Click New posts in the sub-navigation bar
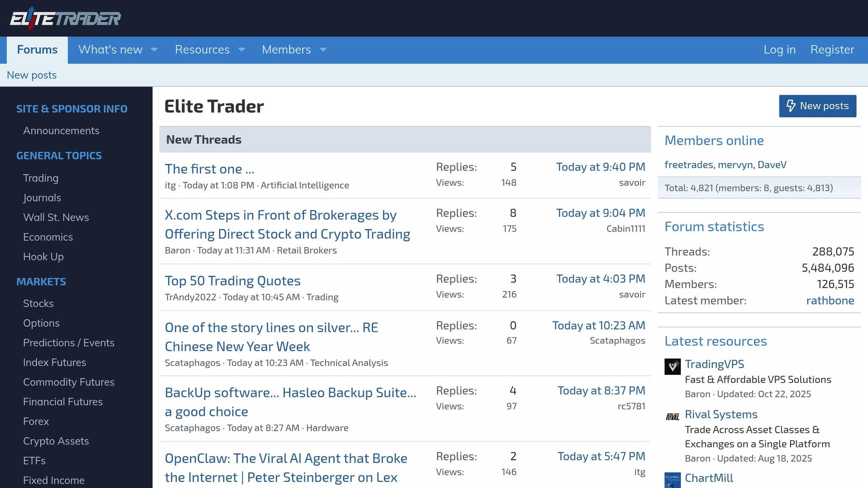This screenshot has height=488, width=868. click(31, 75)
